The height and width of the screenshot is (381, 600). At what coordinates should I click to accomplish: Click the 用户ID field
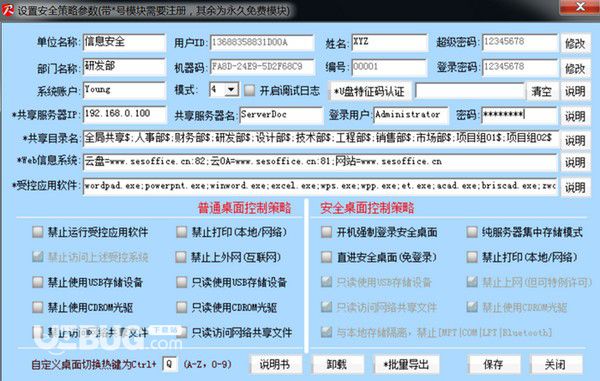[x=262, y=42]
